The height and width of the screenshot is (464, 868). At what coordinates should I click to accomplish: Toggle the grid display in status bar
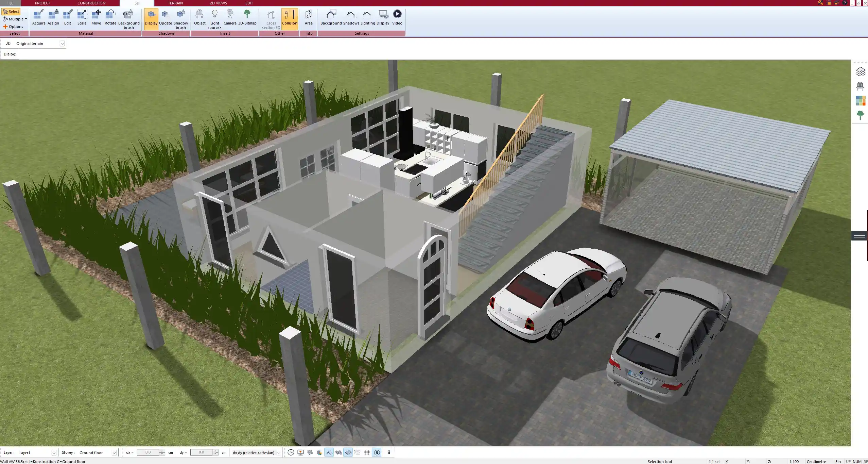pos(367,452)
